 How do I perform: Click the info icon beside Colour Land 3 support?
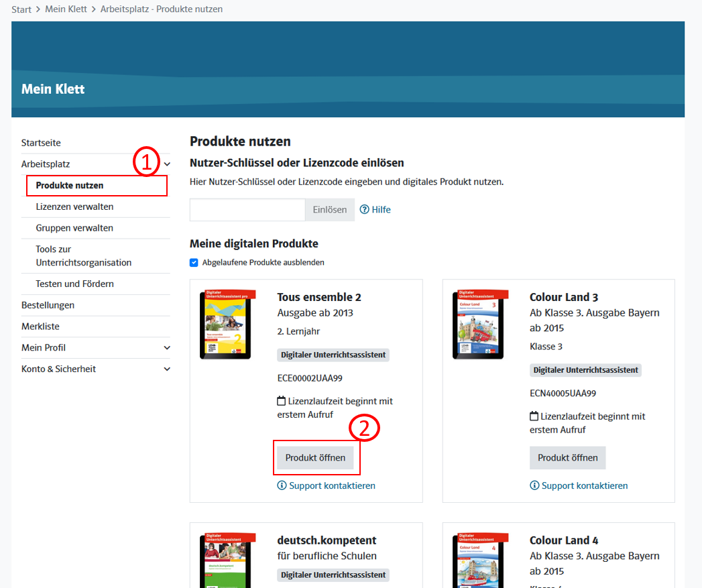534,485
